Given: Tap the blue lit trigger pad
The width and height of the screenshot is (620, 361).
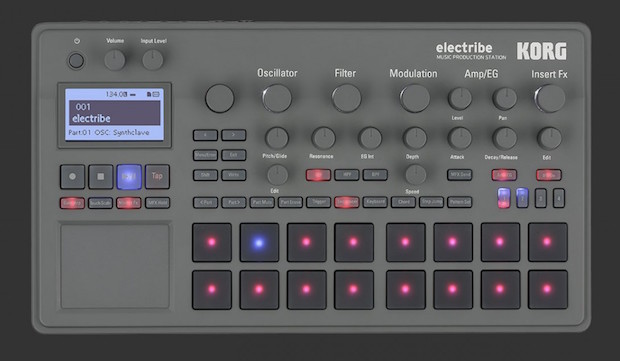Looking at the screenshot, I should click(x=259, y=242).
